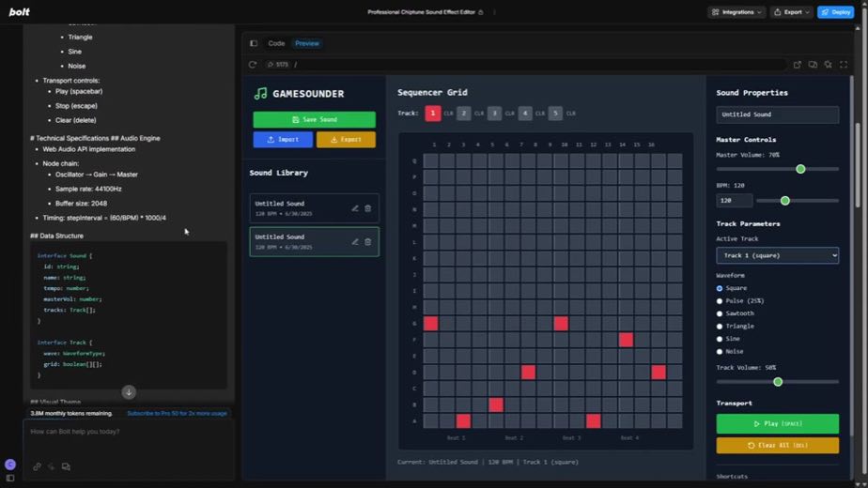Select the first Untitled Sound library card
Image resolution: width=868 pixels, height=488 pixels.
pyautogui.click(x=314, y=208)
